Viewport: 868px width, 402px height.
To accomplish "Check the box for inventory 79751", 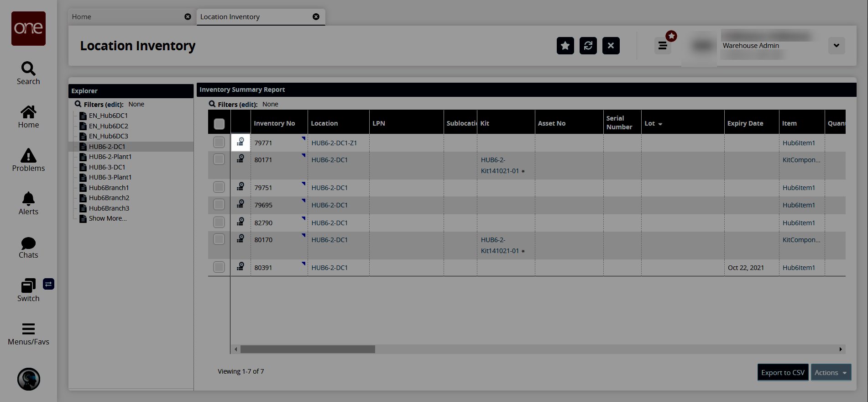I will pos(219,187).
